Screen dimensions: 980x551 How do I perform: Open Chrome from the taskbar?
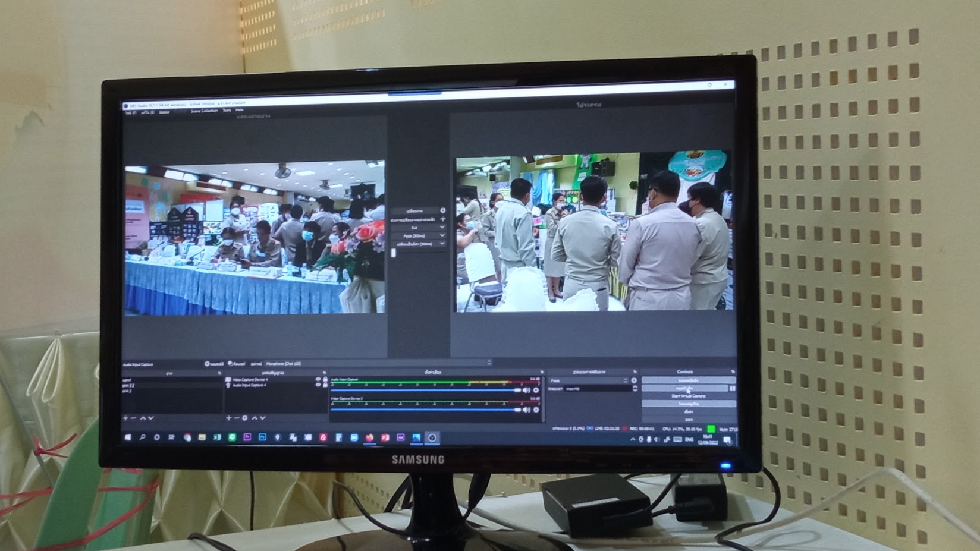[187, 437]
